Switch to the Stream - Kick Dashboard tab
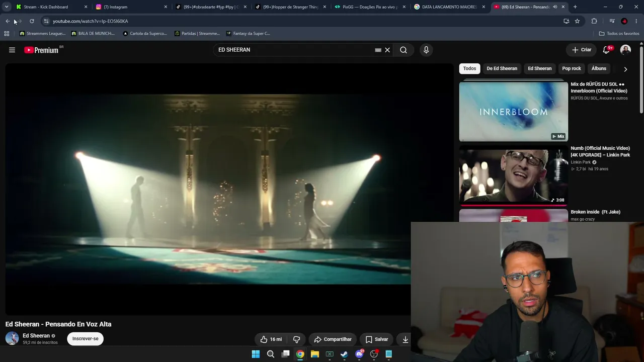 pos(52,7)
